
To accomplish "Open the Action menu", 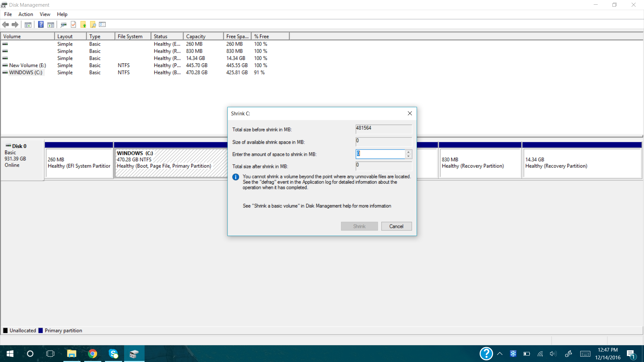I will pyautogui.click(x=25, y=14).
